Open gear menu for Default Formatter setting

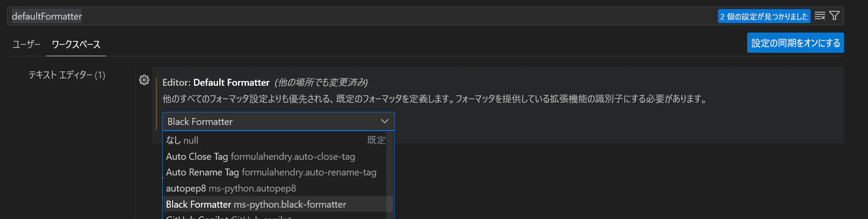pyautogui.click(x=144, y=80)
